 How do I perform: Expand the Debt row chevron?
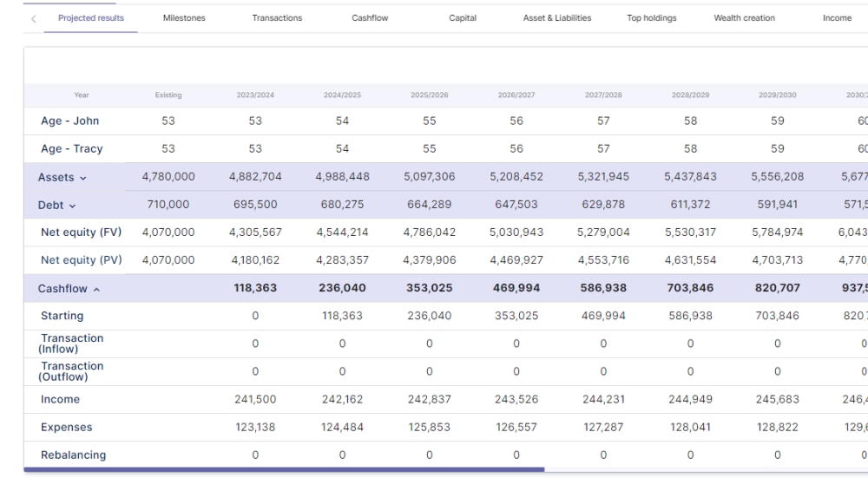72,206
